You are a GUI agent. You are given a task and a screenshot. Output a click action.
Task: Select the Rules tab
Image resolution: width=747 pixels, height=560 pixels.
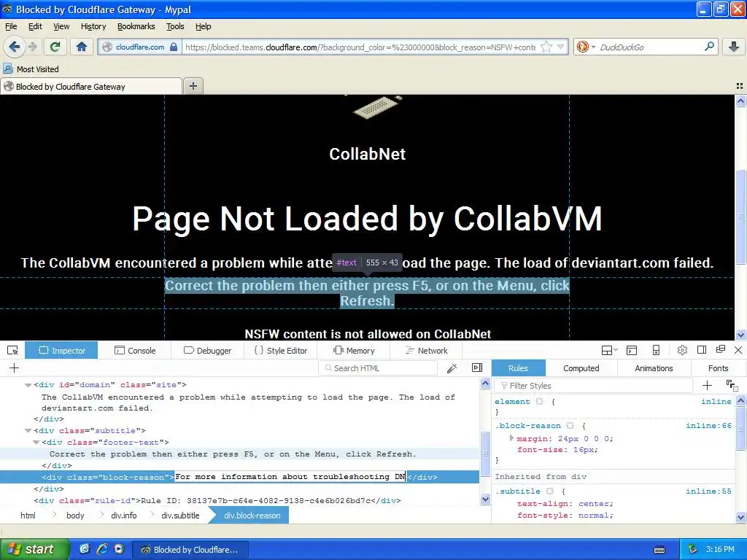519,368
